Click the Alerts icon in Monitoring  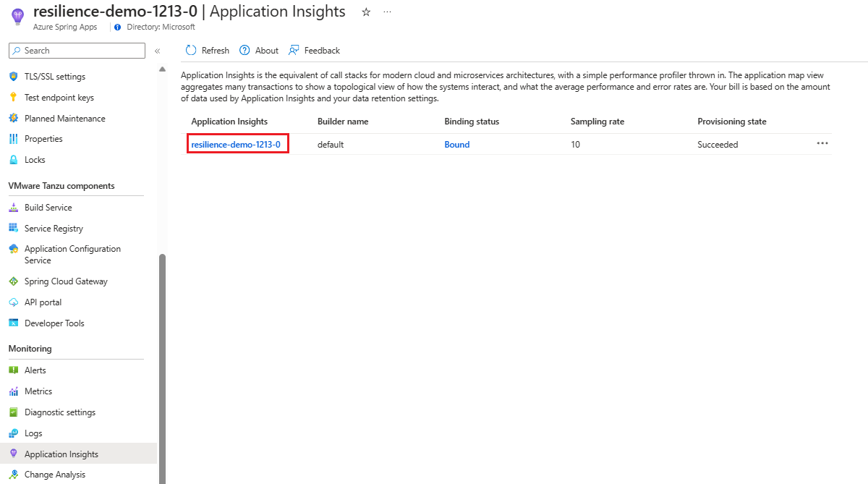tap(13, 370)
